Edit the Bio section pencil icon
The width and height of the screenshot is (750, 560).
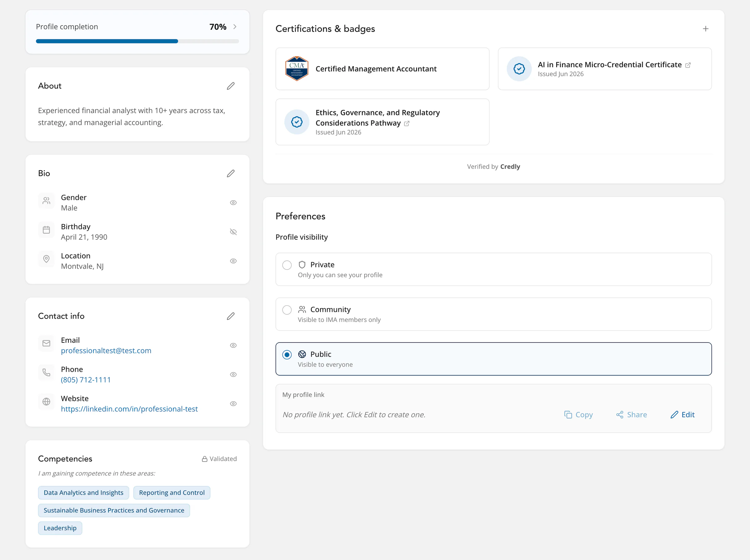click(x=230, y=173)
